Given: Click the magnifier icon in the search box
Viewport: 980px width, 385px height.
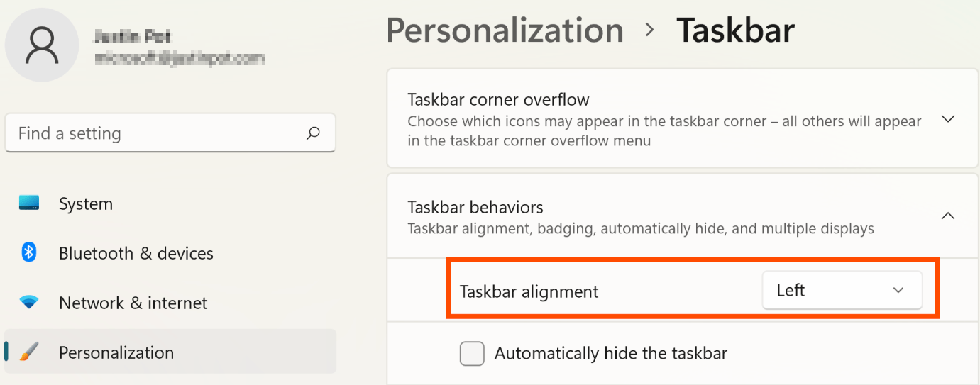Looking at the screenshot, I should click(313, 133).
